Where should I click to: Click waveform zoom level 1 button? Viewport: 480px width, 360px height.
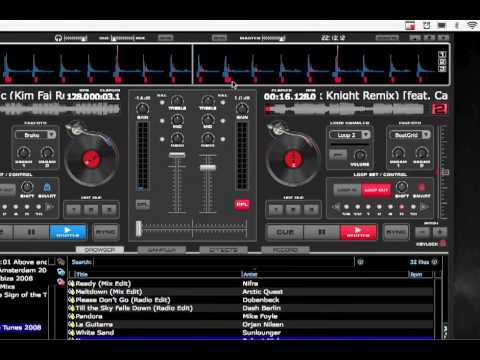tap(442, 54)
